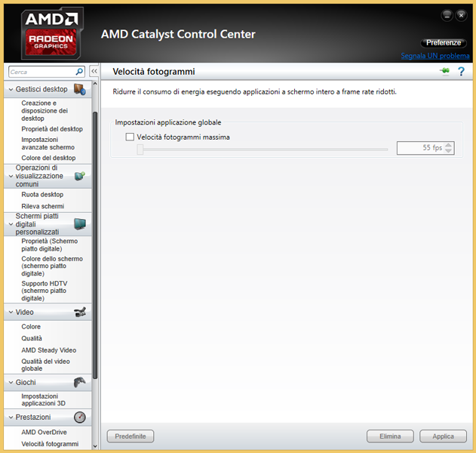
Task: Open help with the question mark icon
Action: (x=461, y=72)
